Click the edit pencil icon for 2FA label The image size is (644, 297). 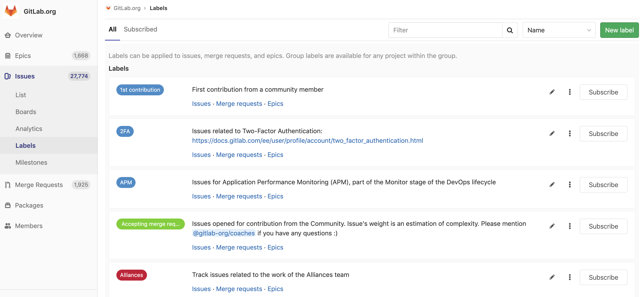pyautogui.click(x=552, y=133)
